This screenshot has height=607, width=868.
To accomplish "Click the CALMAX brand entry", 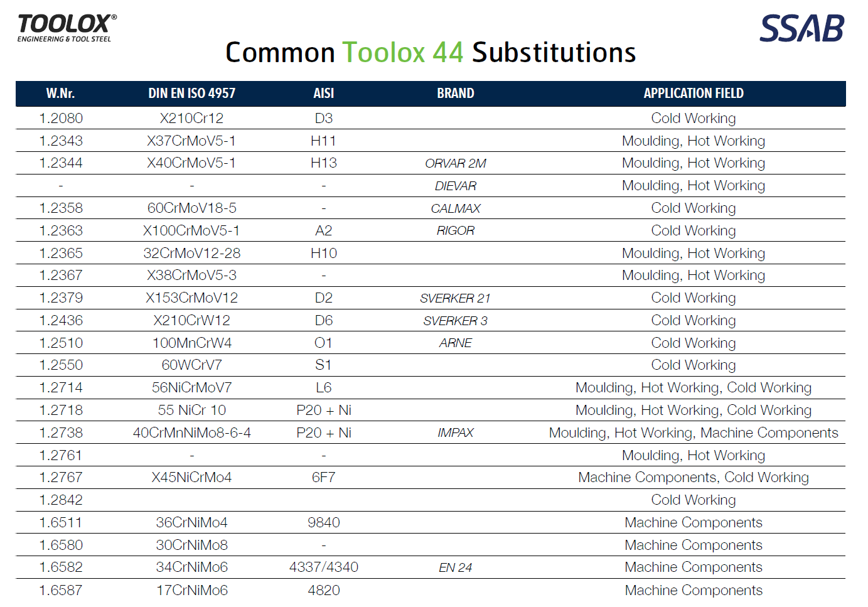I will [456, 208].
